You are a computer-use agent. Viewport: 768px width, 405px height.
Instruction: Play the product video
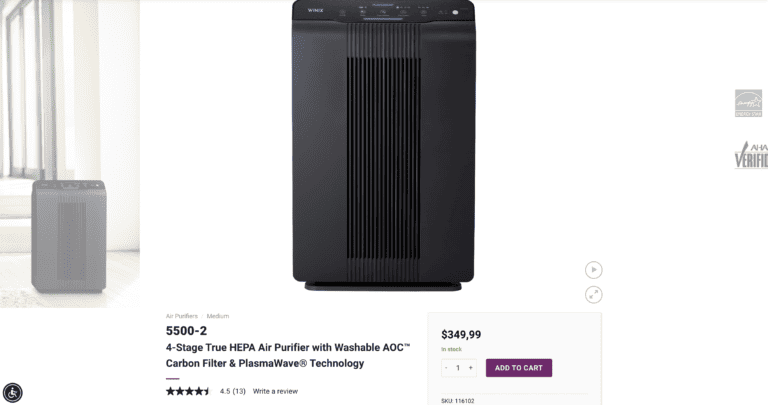(x=594, y=270)
